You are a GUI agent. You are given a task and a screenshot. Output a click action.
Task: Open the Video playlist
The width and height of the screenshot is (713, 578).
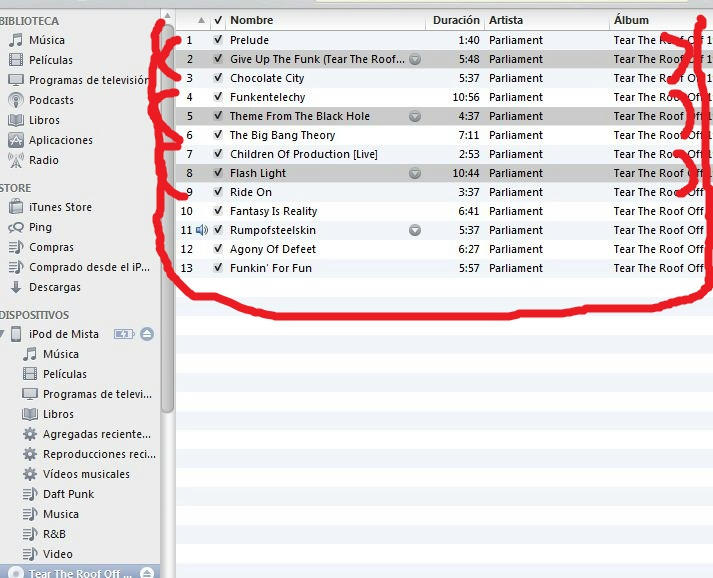point(58,554)
